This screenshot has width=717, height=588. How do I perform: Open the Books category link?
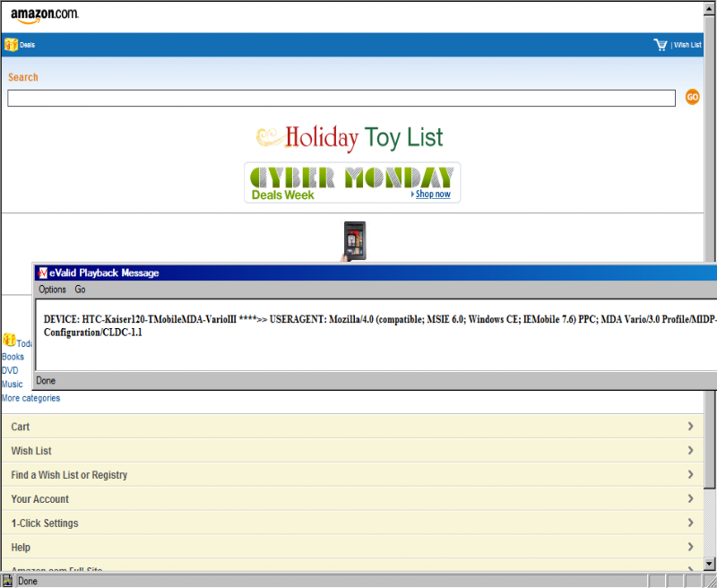pyautogui.click(x=13, y=357)
